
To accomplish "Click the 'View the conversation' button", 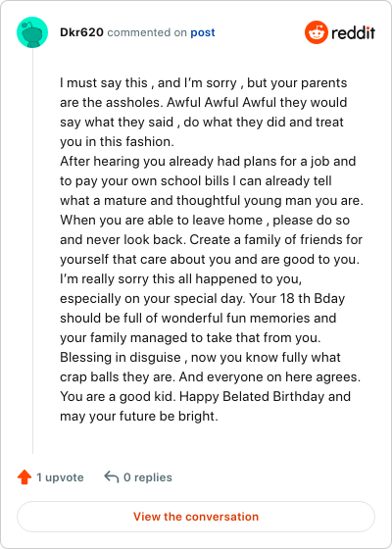I will click(x=196, y=517).
